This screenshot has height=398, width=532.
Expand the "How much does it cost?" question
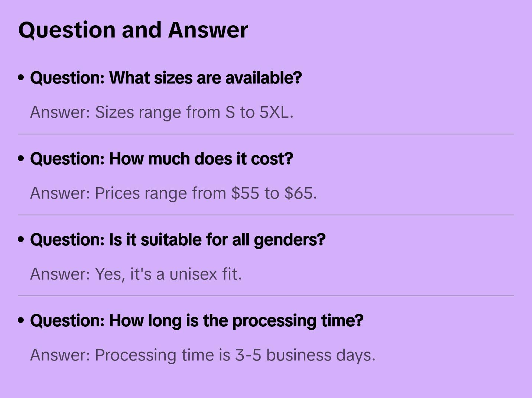(162, 159)
